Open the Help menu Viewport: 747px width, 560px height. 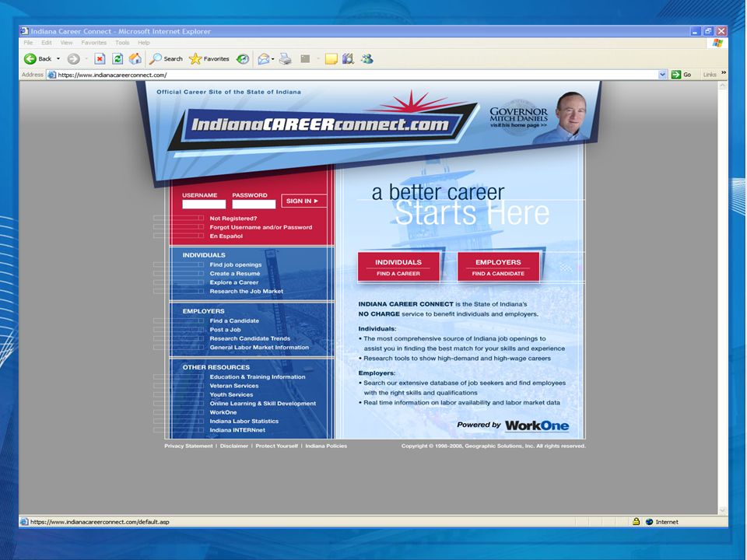[144, 42]
